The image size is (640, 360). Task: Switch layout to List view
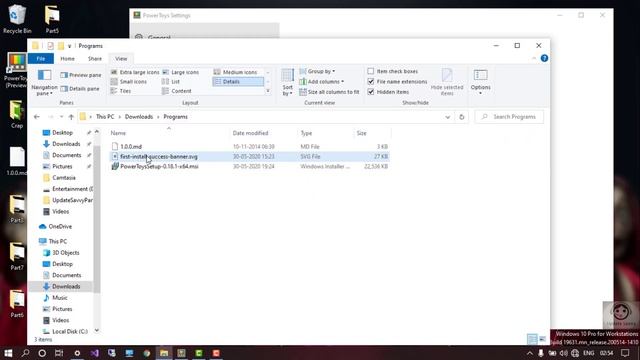[171, 82]
